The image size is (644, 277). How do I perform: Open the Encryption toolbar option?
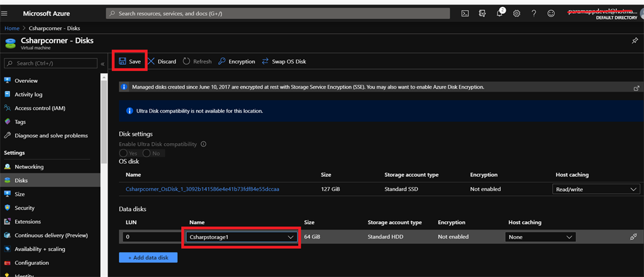click(x=236, y=62)
